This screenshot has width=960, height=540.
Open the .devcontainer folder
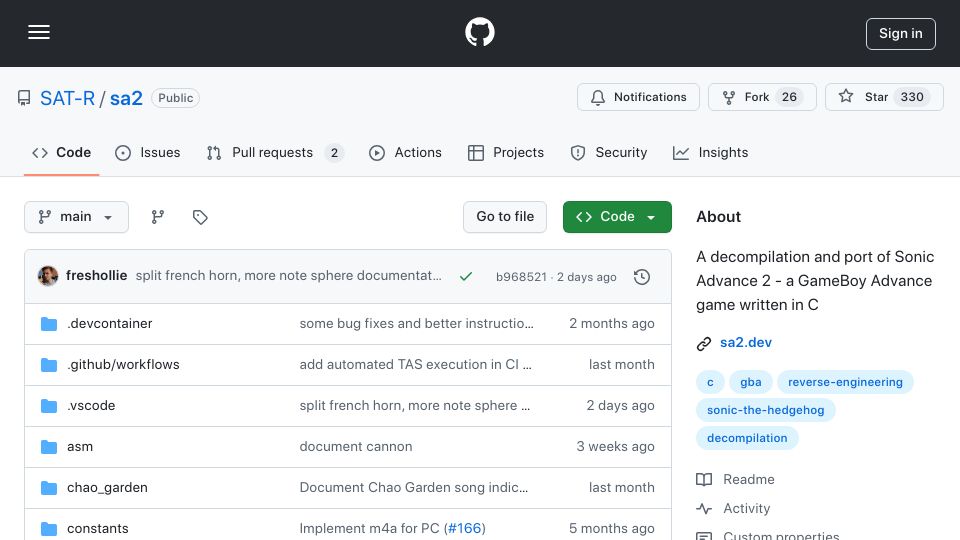point(110,323)
